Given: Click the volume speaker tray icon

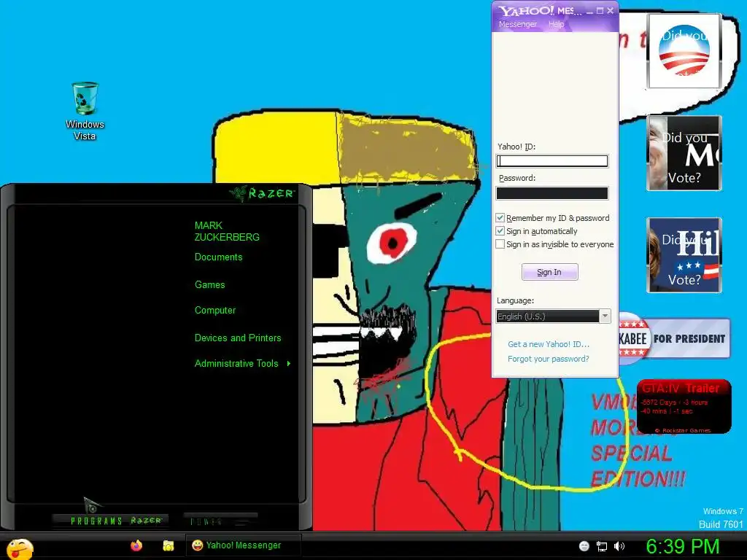Looking at the screenshot, I should (x=619, y=546).
